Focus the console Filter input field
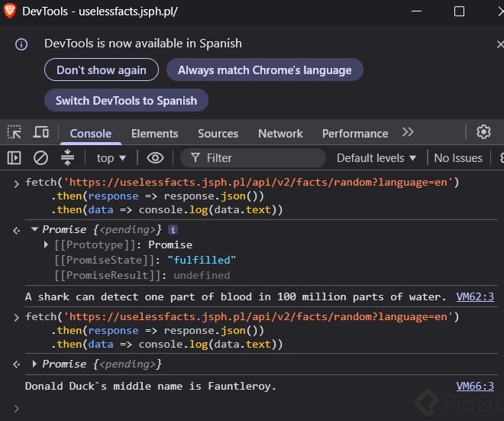Image resolution: width=504 pixels, height=421 pixels. click(254, 158)
